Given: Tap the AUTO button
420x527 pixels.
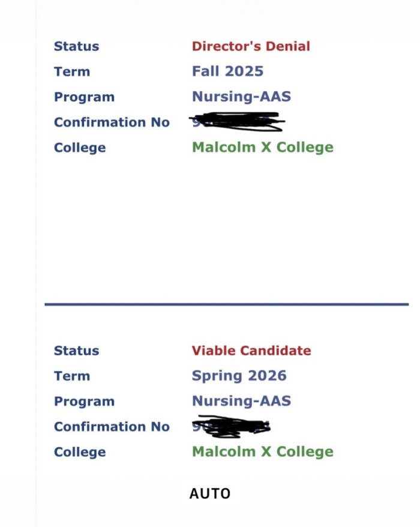Looking at the screenshot, I should point(210,493).
